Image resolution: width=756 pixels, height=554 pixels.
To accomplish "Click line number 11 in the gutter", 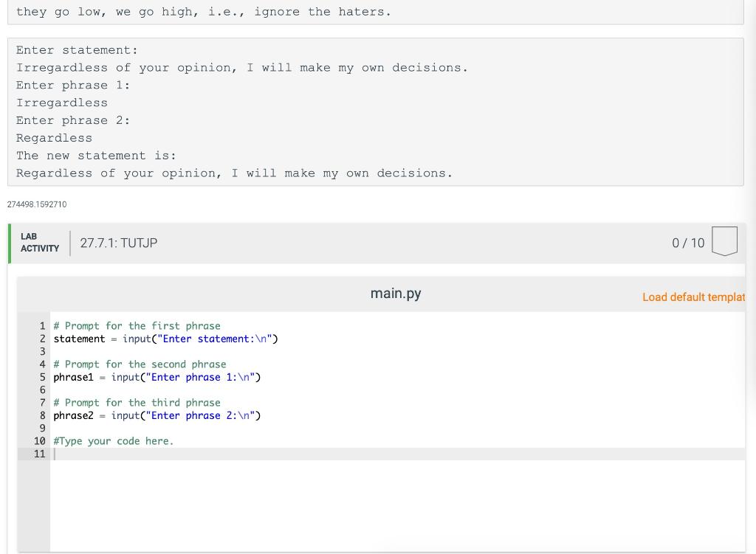I will pos(40,454).
